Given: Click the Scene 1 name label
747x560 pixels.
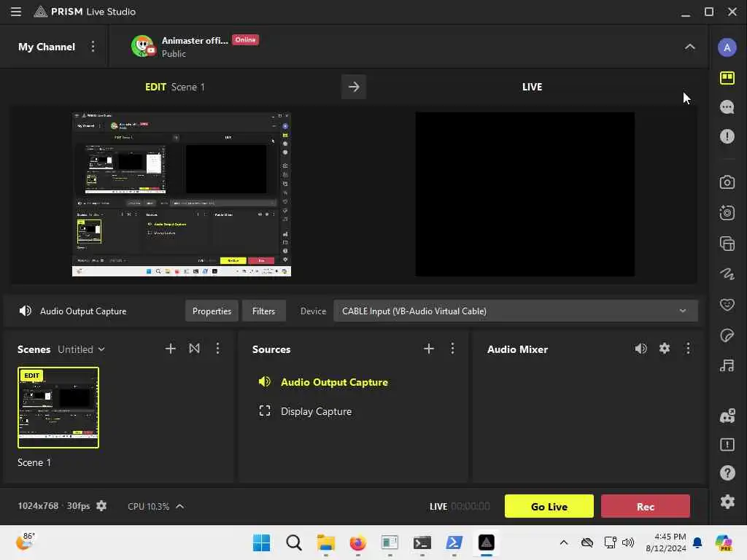Looking at the screenshot, I should [x=34, y=462].
